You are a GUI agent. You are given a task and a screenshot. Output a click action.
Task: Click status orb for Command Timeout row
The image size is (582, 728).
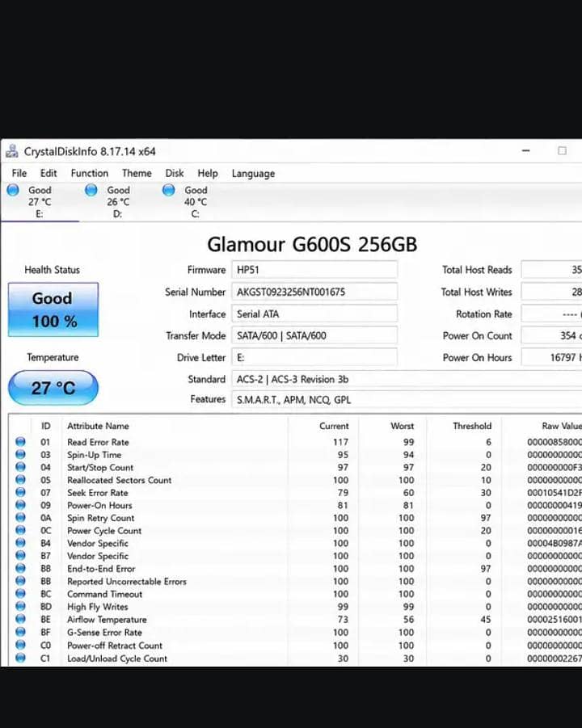coord(20,593)
